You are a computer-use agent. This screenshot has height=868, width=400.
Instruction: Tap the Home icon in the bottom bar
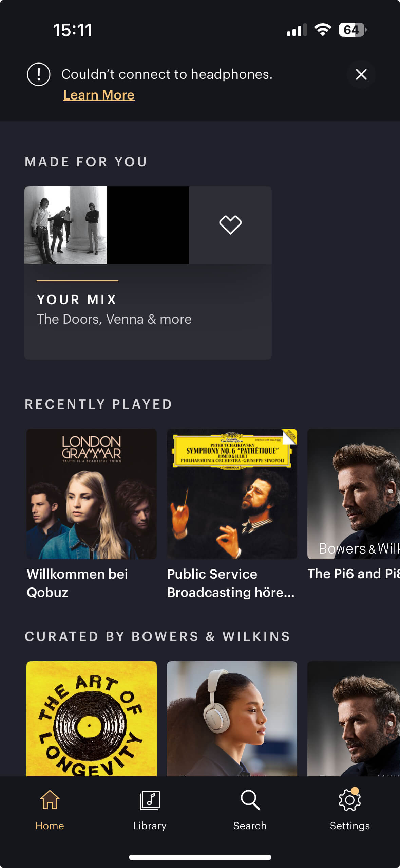tap(50, 799)
